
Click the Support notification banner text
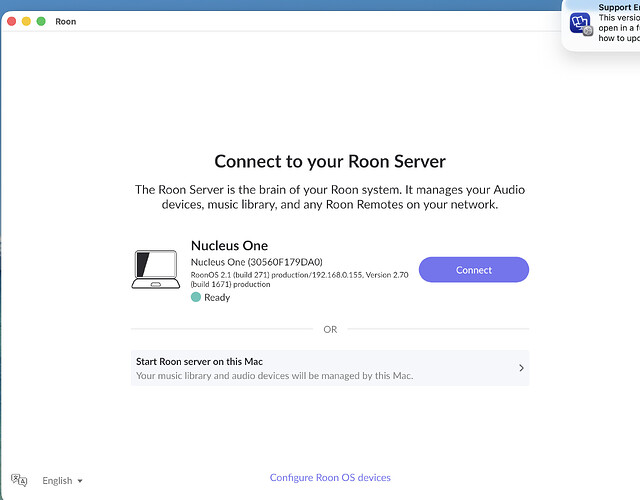pos(619,23)
